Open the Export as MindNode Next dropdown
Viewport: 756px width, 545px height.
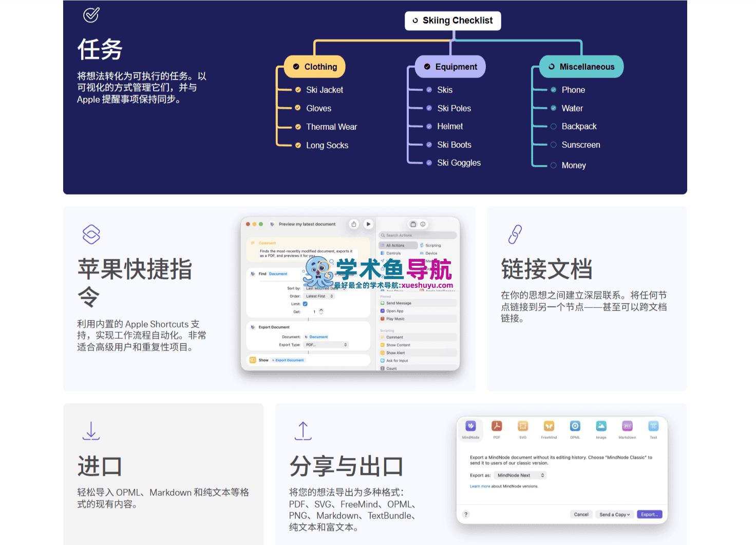click(x=520, y=475)
